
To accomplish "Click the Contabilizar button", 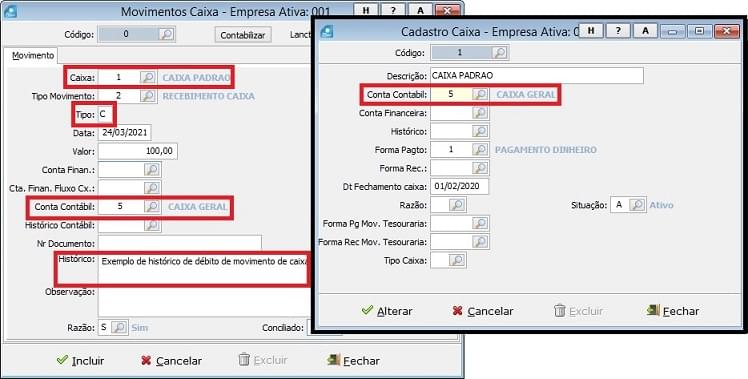I will (x=243, y=35).
